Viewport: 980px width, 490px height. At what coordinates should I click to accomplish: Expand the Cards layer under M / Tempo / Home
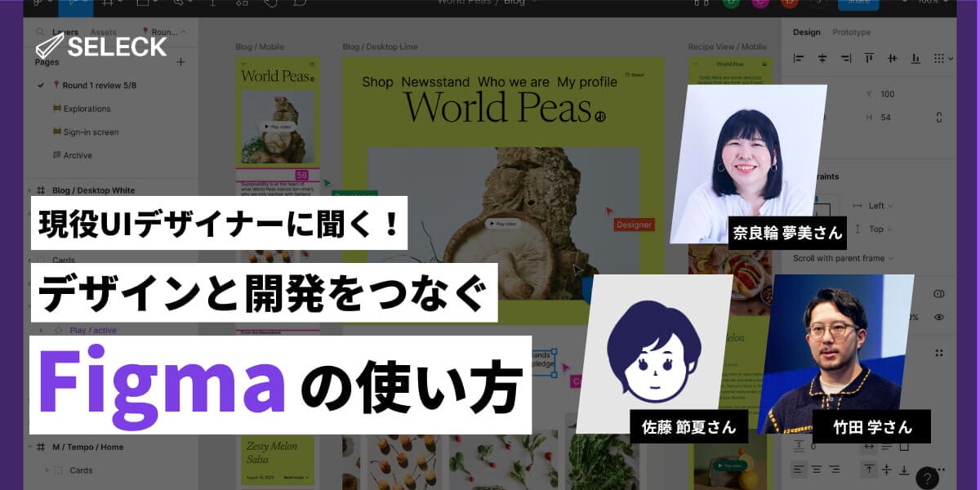(47, 470)
